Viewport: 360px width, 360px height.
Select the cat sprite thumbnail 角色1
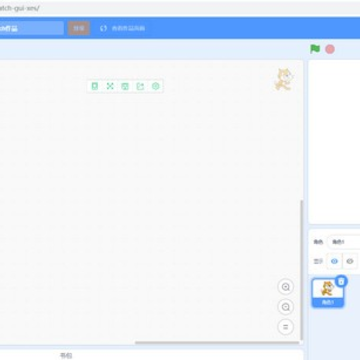pos(328,293)
